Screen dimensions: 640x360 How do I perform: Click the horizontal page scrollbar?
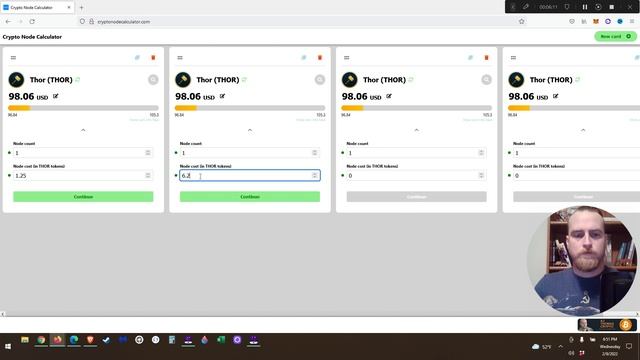click(320, 314)
